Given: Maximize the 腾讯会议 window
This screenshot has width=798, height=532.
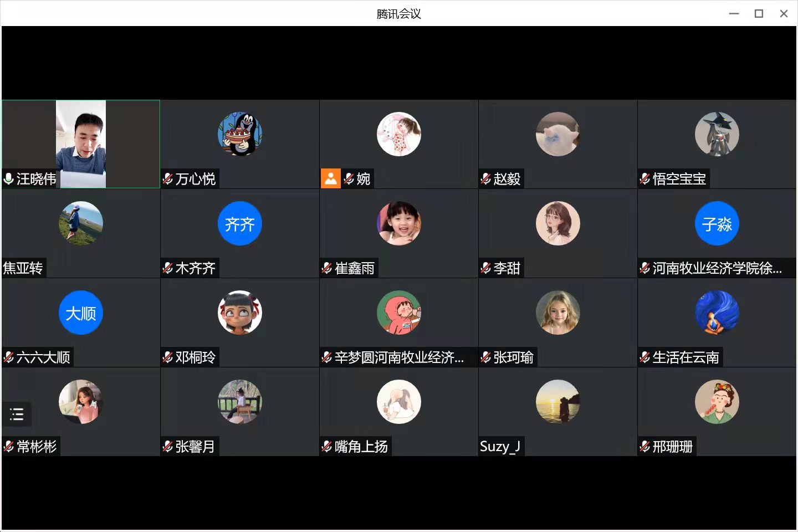Looking at the screenshot, I should pos(759,13).
